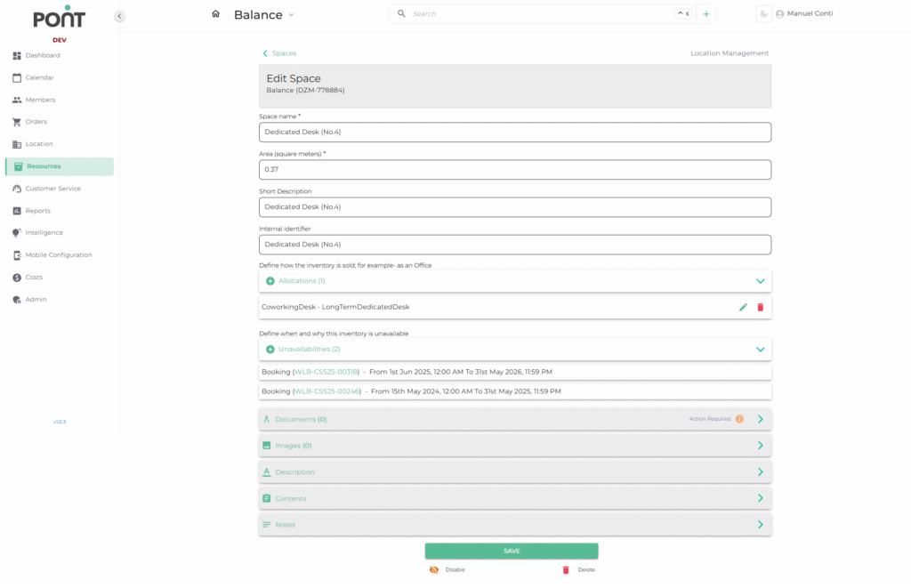The height and width of the screenshot is (588, 911).
Task: Click the orange Action Required warning icon
Action: click(739, 419)
